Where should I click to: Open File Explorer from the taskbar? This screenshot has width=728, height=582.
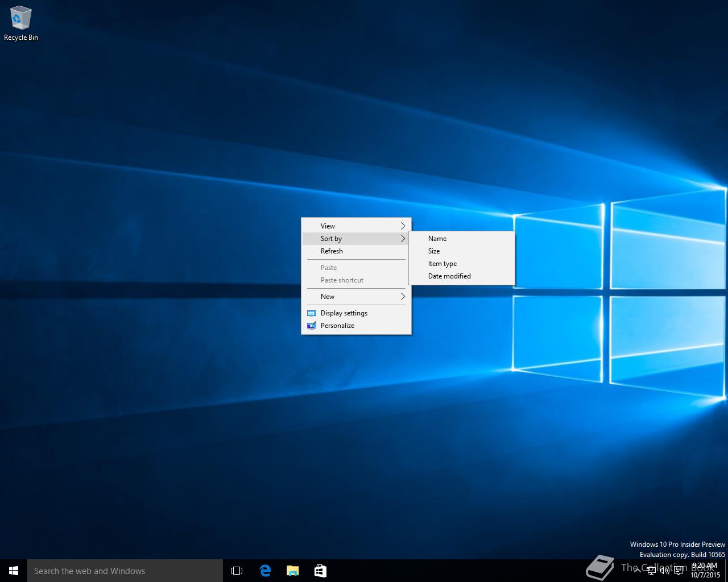tap(292, 571)
